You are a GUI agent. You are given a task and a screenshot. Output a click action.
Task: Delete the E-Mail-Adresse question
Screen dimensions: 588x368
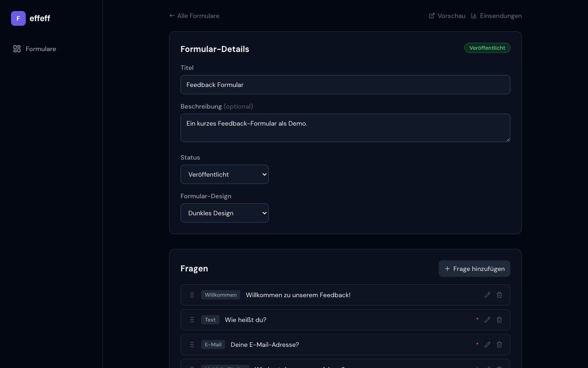coord(499,345)
